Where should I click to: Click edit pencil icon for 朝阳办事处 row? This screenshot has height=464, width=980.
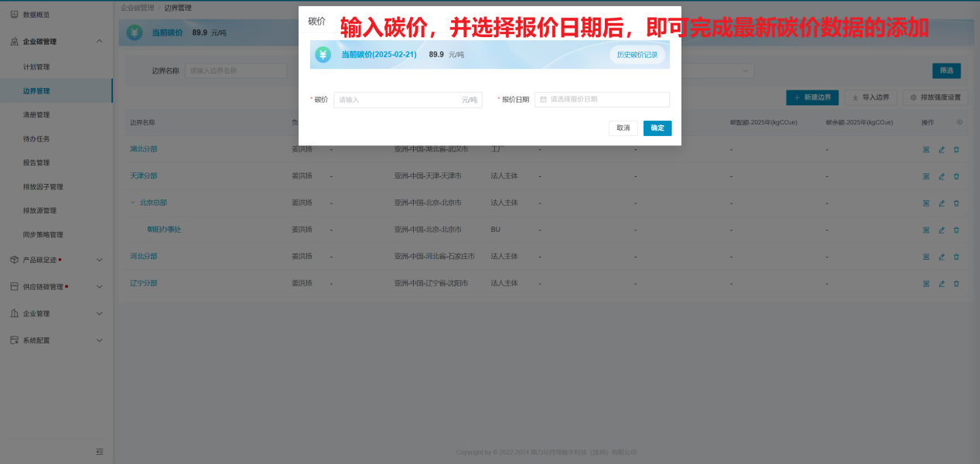[941, 230]
